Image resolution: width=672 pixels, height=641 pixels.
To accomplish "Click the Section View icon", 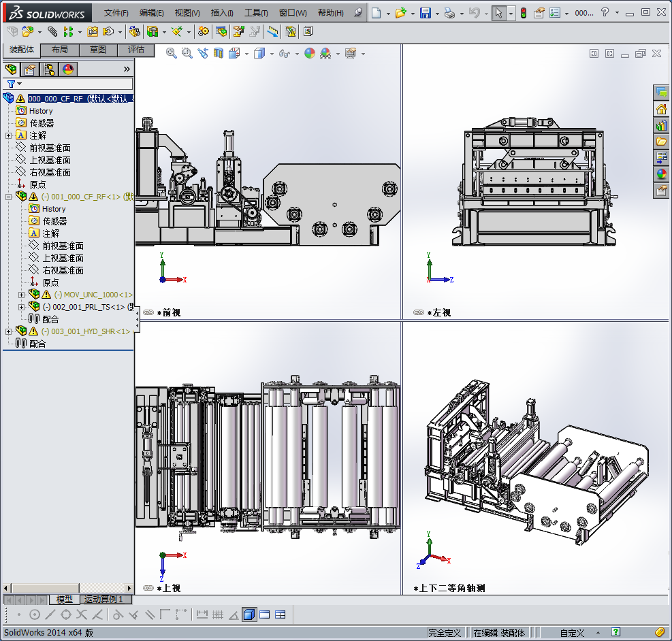I will [x=218, y=53].
